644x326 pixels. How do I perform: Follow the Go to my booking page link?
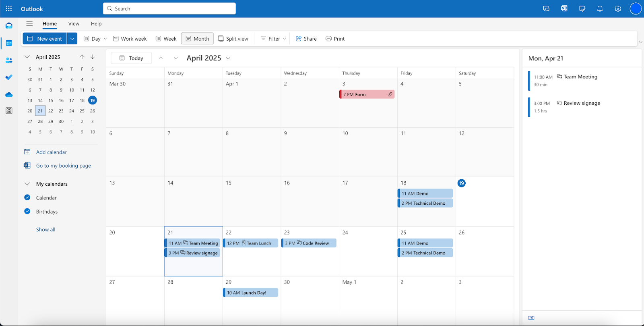coord(63,166)
